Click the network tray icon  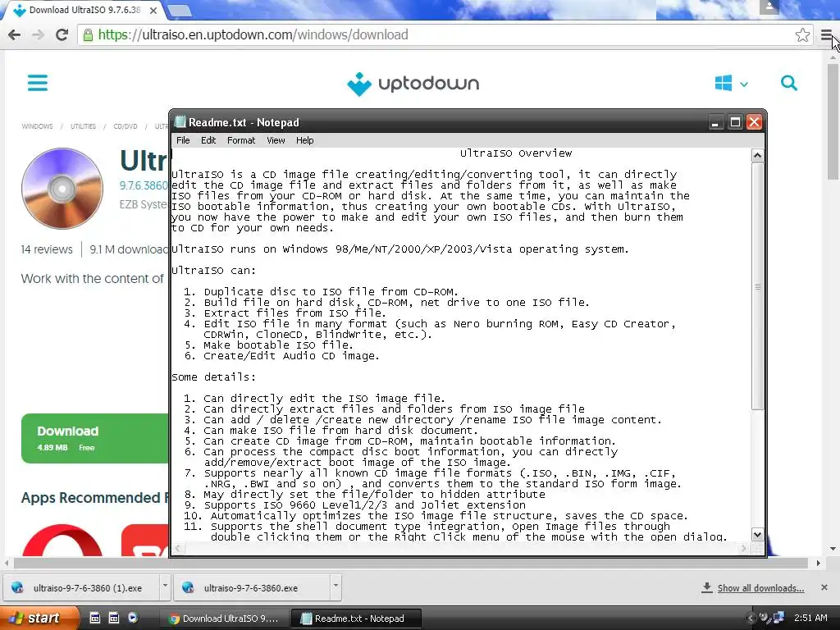pyautogui.click(x=778, y=618)
